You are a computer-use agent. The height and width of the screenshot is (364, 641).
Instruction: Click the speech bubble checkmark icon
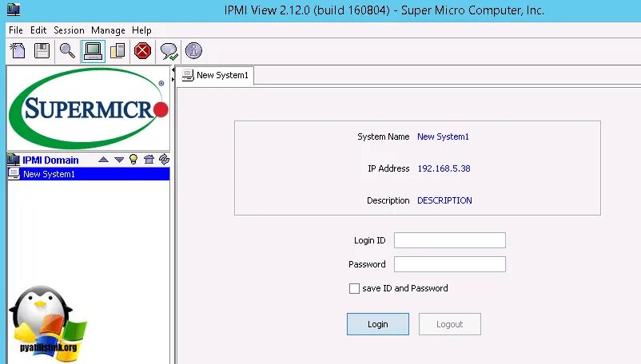click(169, 51)
